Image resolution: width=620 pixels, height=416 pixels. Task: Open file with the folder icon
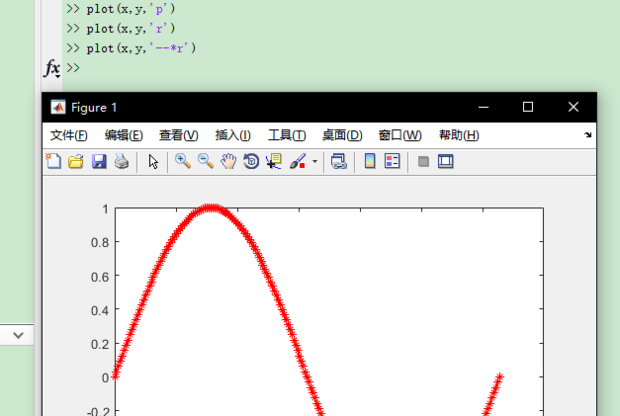point(76,161)
